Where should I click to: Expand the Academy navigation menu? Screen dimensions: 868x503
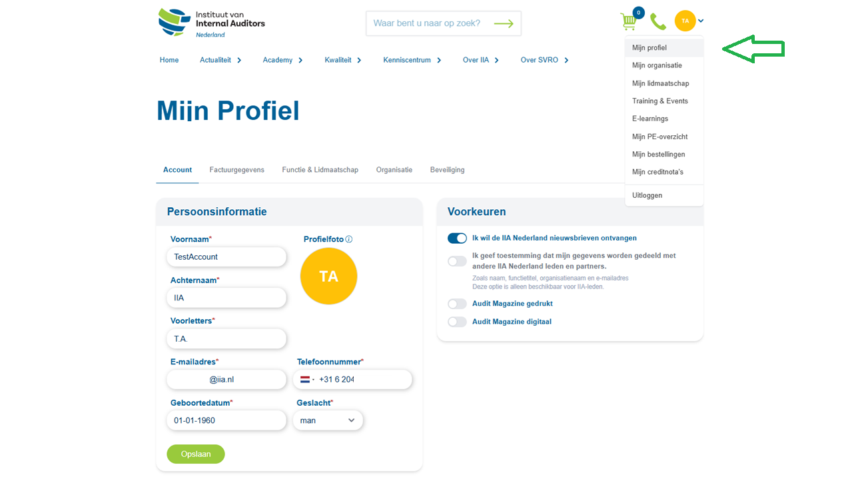click(x=282, y=60)
